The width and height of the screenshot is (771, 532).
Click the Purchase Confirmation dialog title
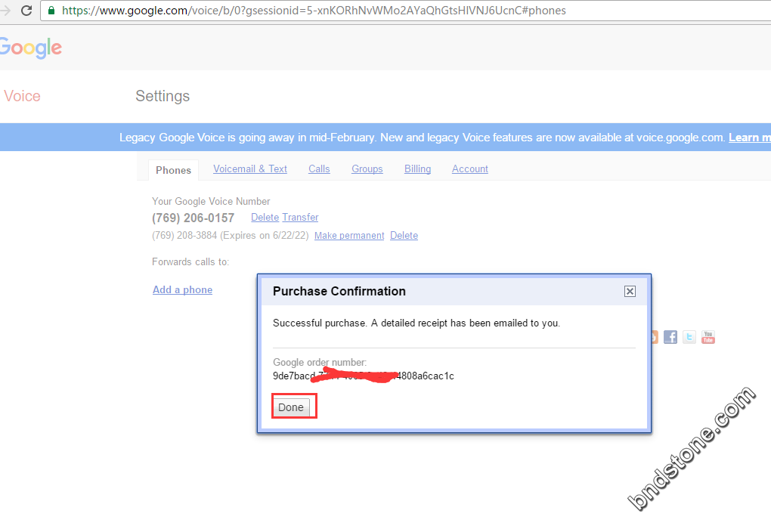tap(339, 291)
